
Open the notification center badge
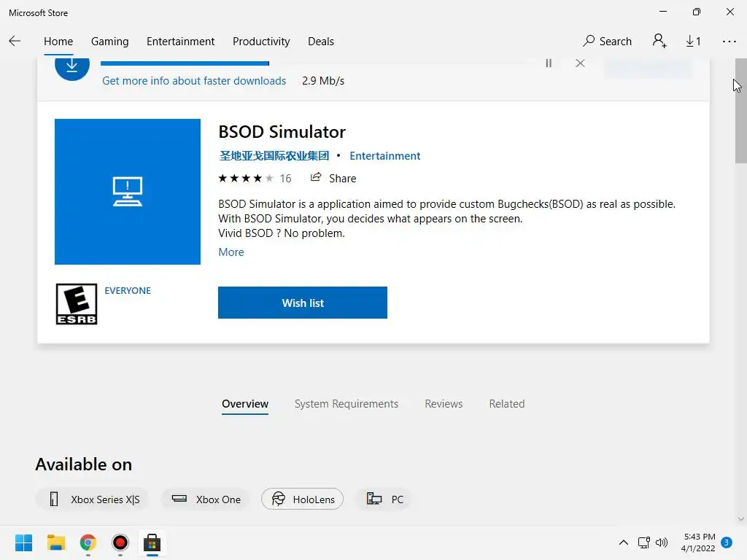(x=727, y=542)
